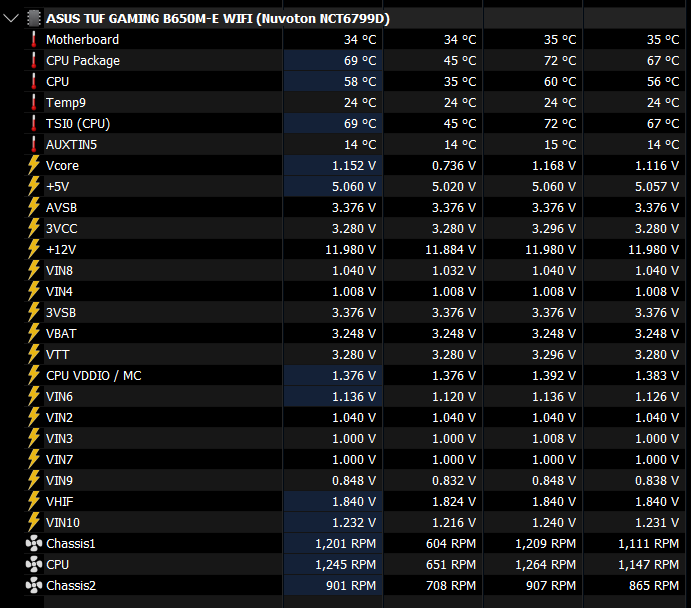
Task: Select the Chassis1 fan row label
Action: pos(71,543)
